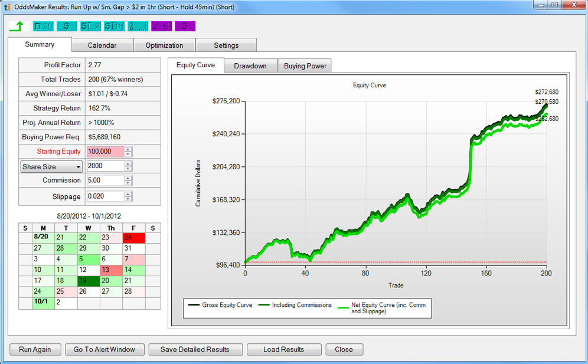Viewport: 588px width, 364px height.
Task: Click the share size 2000 input field
Action: tap(105, 166)
